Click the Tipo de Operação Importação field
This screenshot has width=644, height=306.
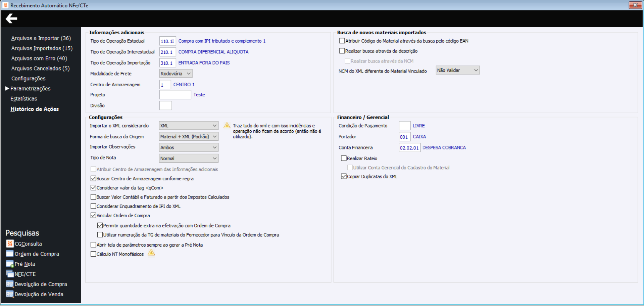point(167,63)
